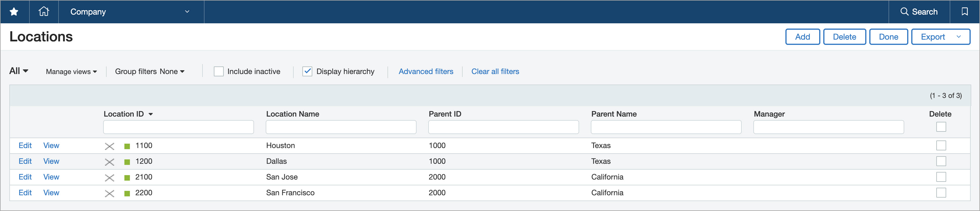The image size is (980, 211).
Task: Expand the Export button arrow
Action: point(958,36)
